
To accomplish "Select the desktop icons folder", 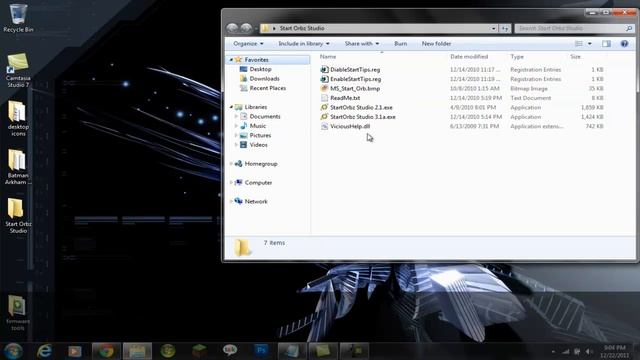I will [x=18, y=118].
